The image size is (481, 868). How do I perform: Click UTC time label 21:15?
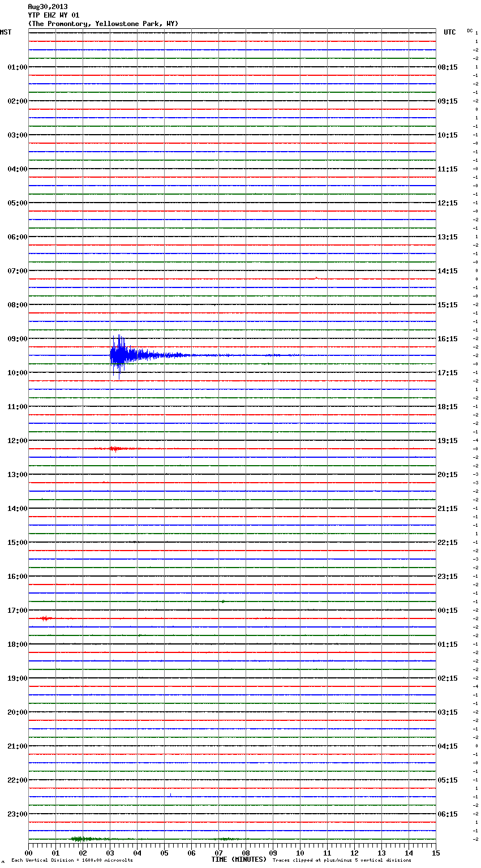pos(448,509)
